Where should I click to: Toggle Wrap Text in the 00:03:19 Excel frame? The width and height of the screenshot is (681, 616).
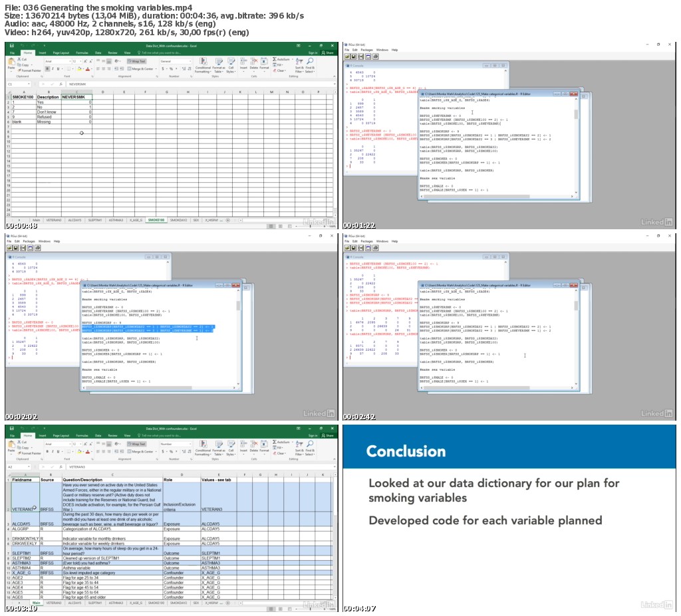(x=137, y=444)
